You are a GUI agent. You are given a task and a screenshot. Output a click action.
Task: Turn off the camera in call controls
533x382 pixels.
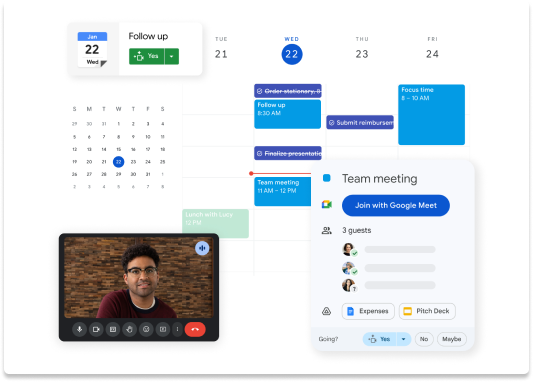[x=96, y=329]
